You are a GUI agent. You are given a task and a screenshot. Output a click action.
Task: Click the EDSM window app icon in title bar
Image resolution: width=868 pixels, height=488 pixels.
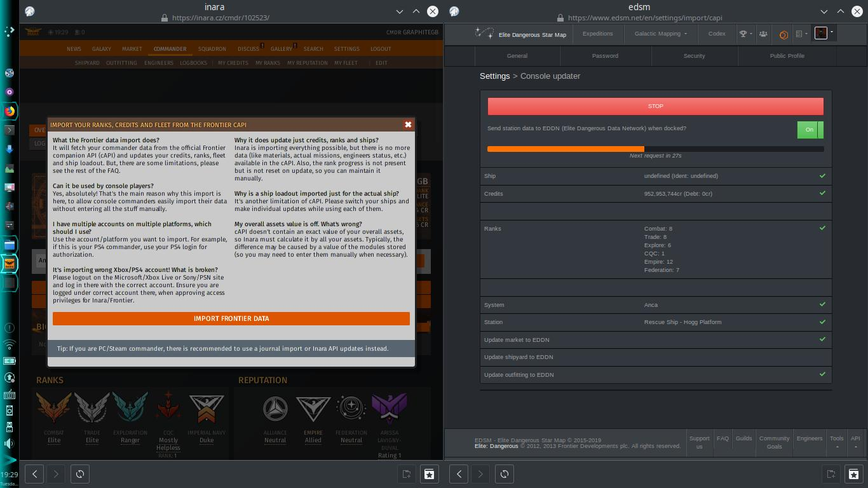coord(454,11)
